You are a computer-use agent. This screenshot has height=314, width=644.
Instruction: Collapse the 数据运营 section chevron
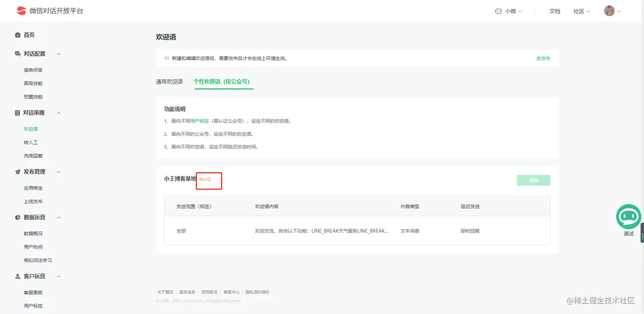(x=58, y=217)
